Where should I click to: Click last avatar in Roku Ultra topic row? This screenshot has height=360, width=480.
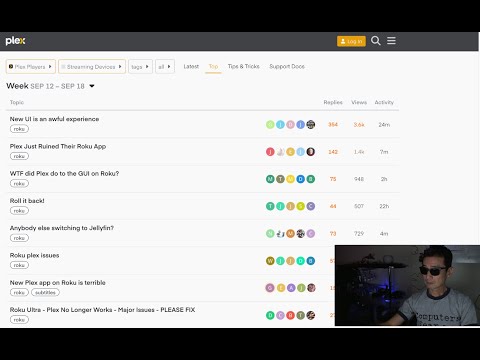click(x=311, y=315)
